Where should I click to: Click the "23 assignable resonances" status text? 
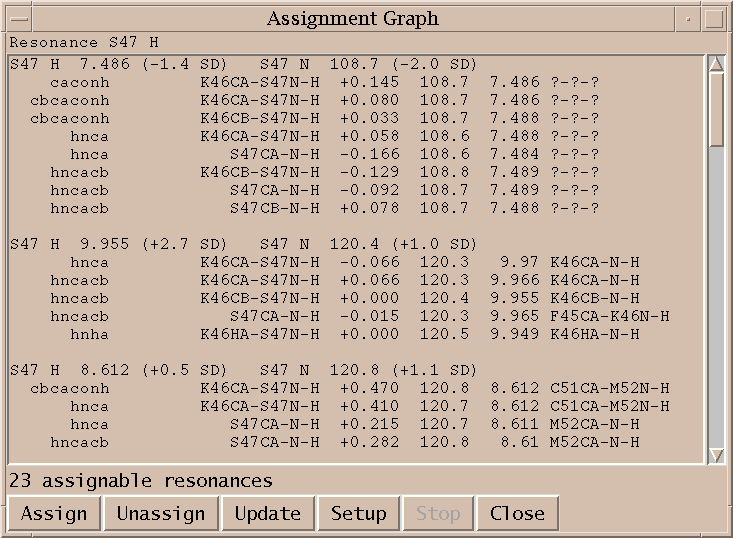click(x=140, y=481)
